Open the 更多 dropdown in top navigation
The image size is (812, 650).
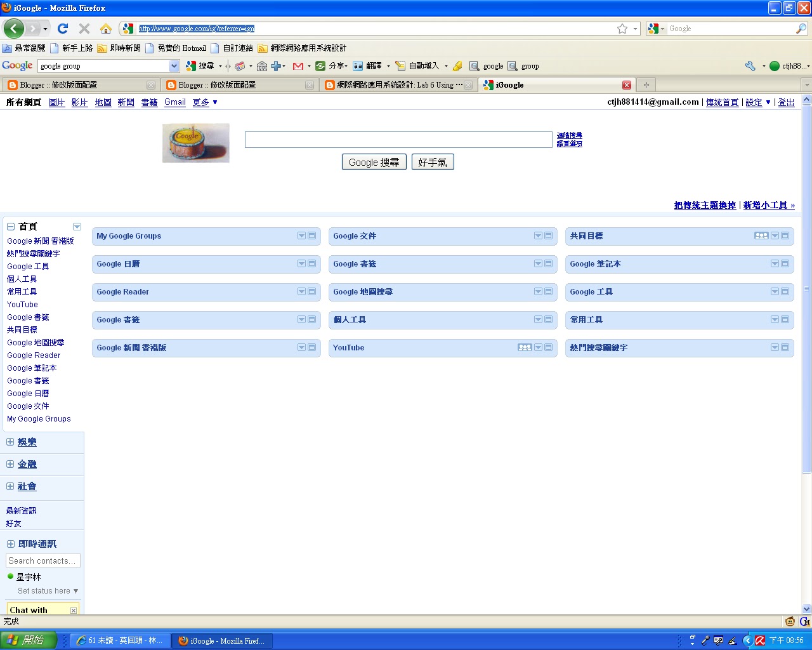coord(206,102)
